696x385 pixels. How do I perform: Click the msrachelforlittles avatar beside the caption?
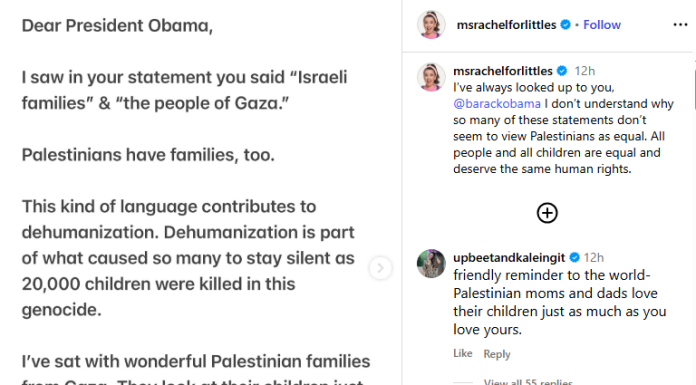click(431, 77)
